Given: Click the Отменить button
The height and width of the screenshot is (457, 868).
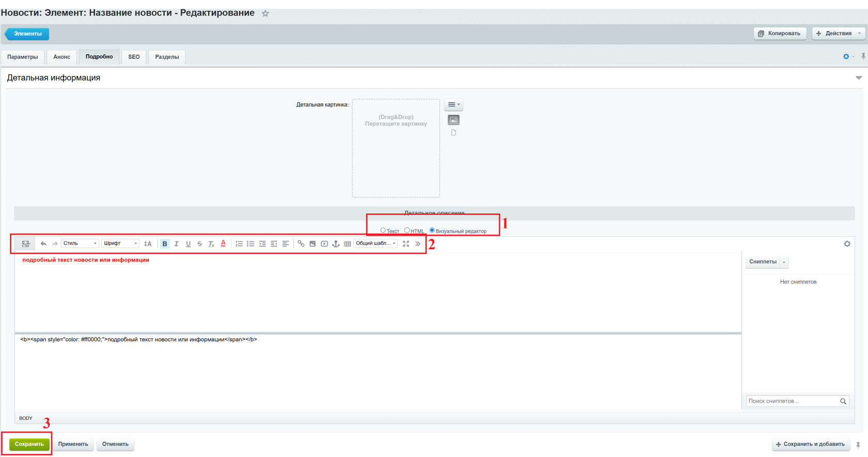Looking at the screenshot, I should (x=115, y=444).
